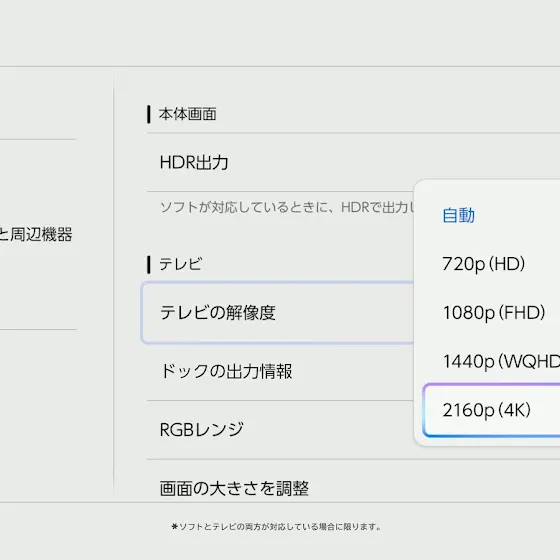This screenshot has width=560, height=560.
Task: Click the 本体画面 section header
Action: (188, 114)
